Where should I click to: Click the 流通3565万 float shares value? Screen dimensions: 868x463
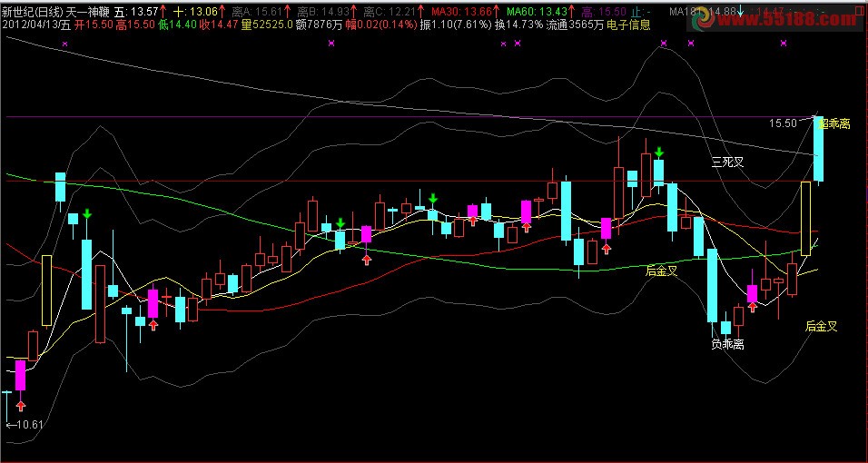point(575,25)
